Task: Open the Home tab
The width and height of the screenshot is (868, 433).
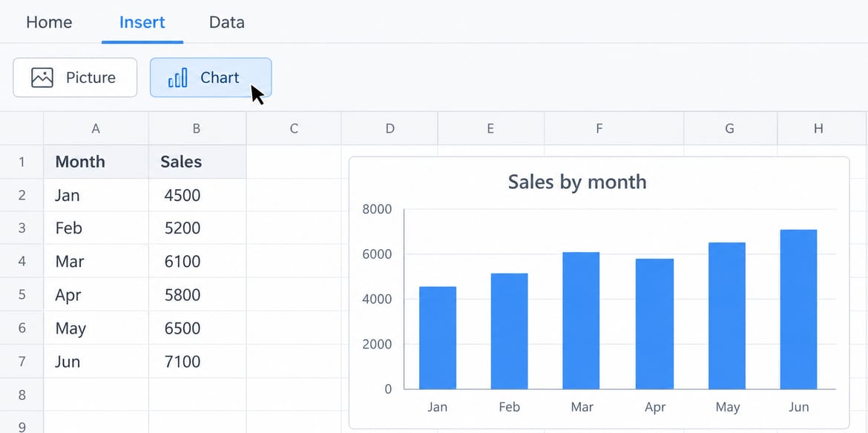Action: click(x=49, y=22)
